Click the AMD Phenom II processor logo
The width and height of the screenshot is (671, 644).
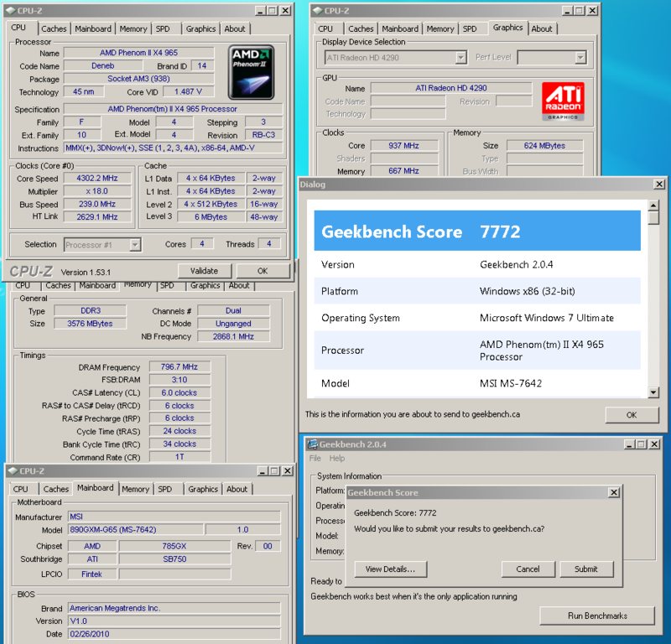252,72
